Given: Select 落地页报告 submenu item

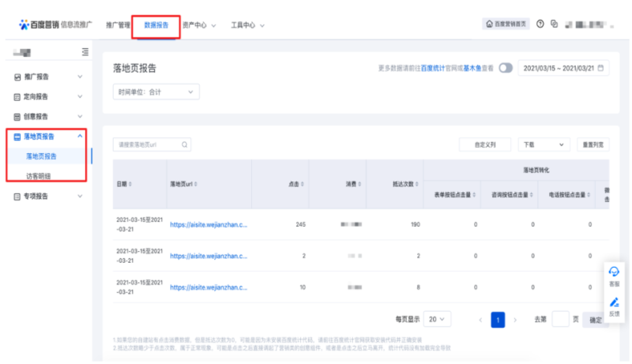Looking at the screenshot, I should point(42,156).
